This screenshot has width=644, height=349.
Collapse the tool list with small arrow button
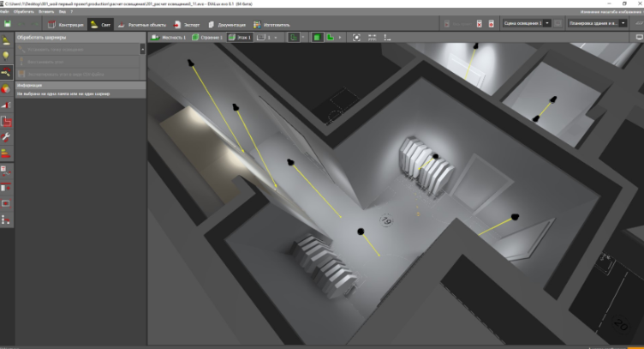142,50
